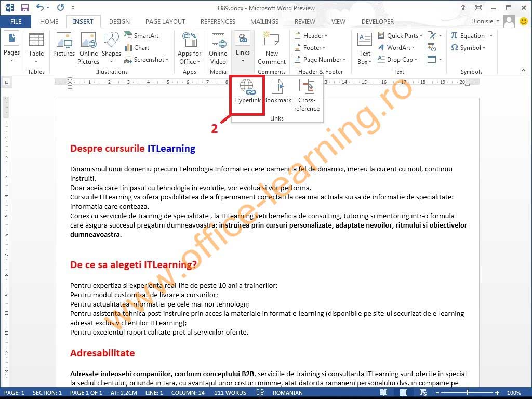Click the Word logo in the title bar
The height and width of the screenshot is (399, 532).
tap(9, 7)
